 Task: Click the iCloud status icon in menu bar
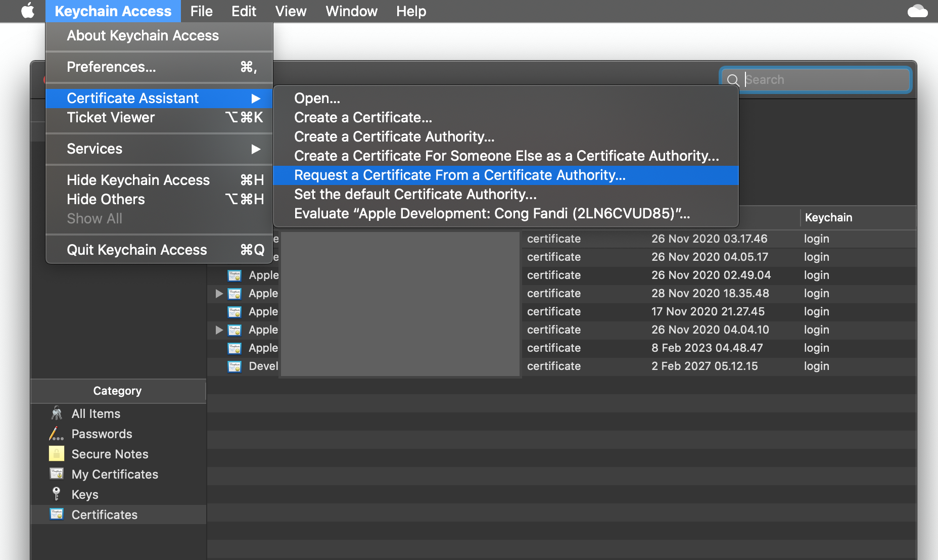pyautogui.click(x=917, y=11)
